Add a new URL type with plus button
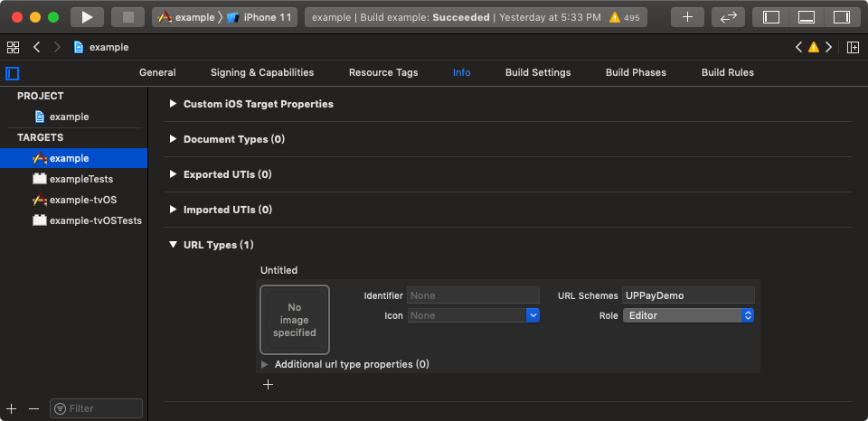The height and width of the screenshot is (421, 868). 268,384
